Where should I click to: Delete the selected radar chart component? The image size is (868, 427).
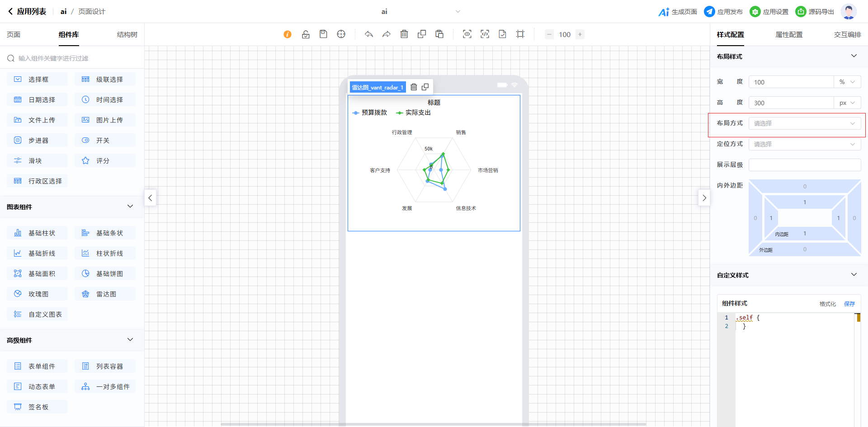click(x=414, y=87)
